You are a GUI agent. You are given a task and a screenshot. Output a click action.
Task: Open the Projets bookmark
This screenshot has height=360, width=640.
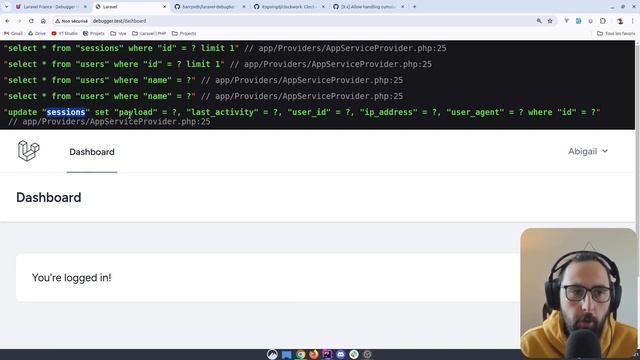coord(93,33)
